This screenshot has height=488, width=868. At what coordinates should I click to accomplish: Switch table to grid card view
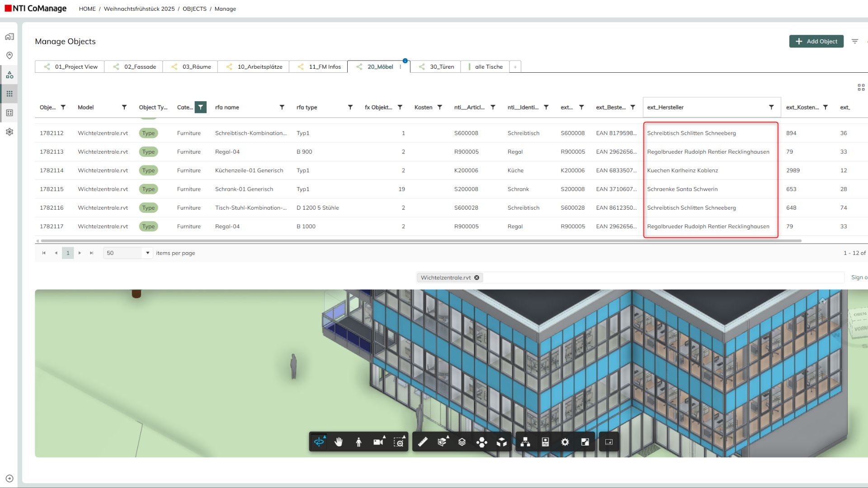(x=861, y=87)
